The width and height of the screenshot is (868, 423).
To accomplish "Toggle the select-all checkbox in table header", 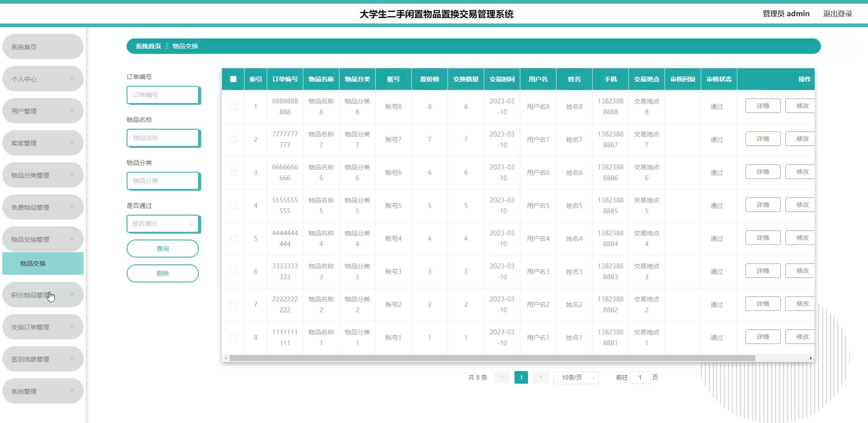I will point(233,79).
